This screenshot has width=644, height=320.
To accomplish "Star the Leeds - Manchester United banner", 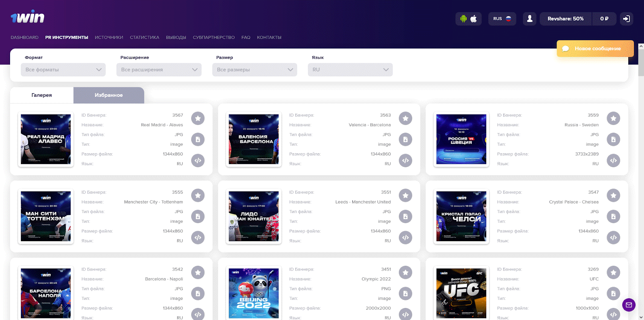I will pos(405,195).
